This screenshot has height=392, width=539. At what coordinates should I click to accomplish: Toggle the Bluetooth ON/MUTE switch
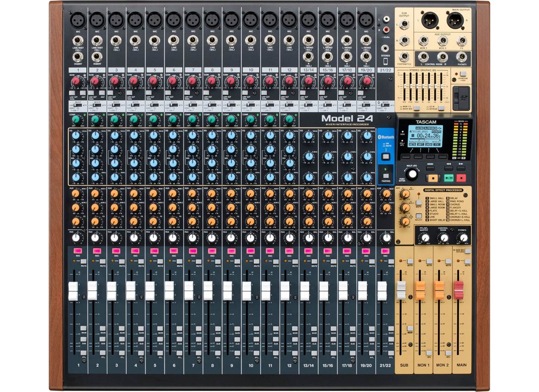[x=386, y=157]
